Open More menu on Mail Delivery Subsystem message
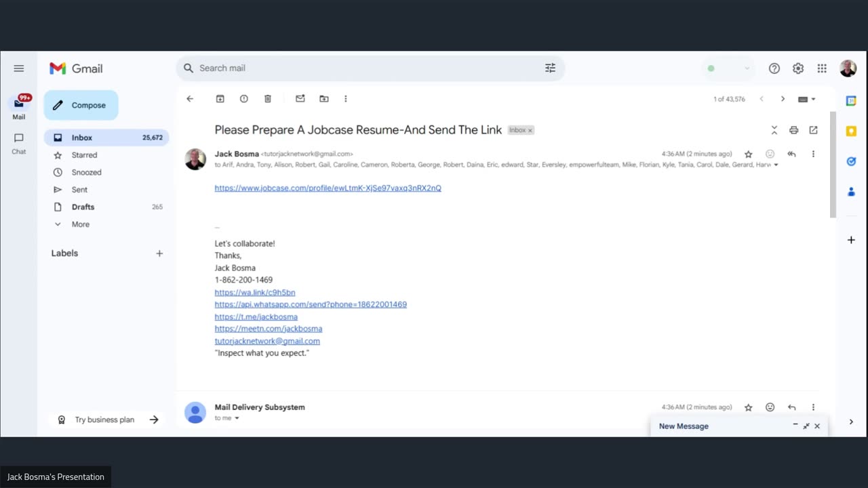 pos(813,407)
